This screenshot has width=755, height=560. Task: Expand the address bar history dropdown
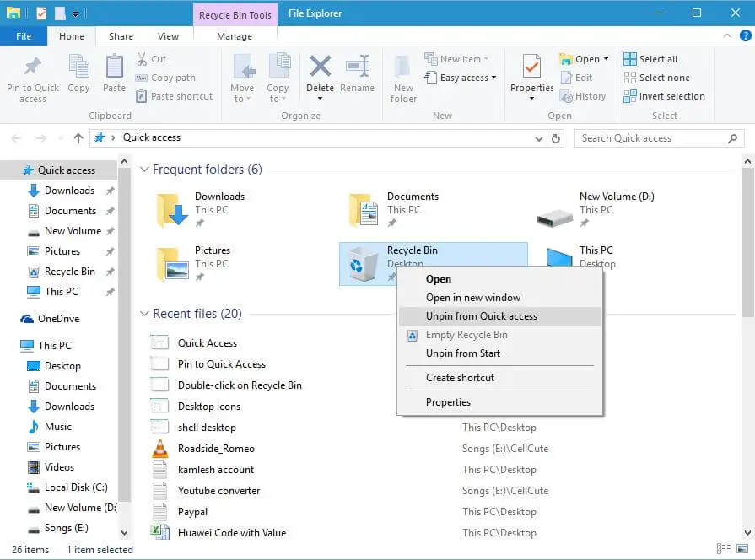click(539, 138)
